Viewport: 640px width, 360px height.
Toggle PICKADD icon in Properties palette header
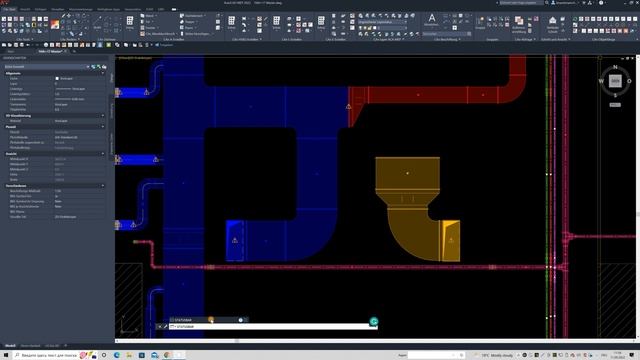point(93,67)
